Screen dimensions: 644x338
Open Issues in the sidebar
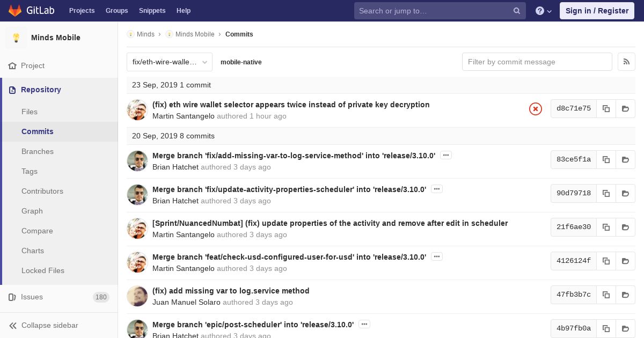click(58, 297)
